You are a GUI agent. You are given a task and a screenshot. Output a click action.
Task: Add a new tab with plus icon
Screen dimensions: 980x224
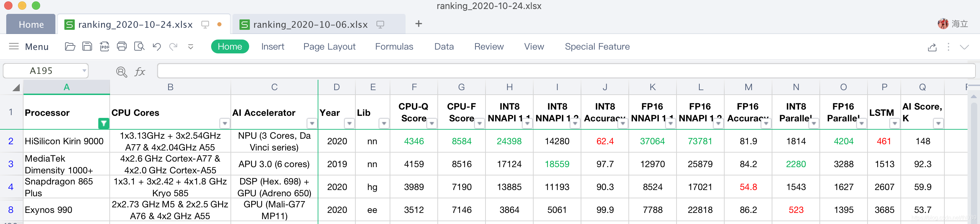pyautogui.click(x=418, y=24)
